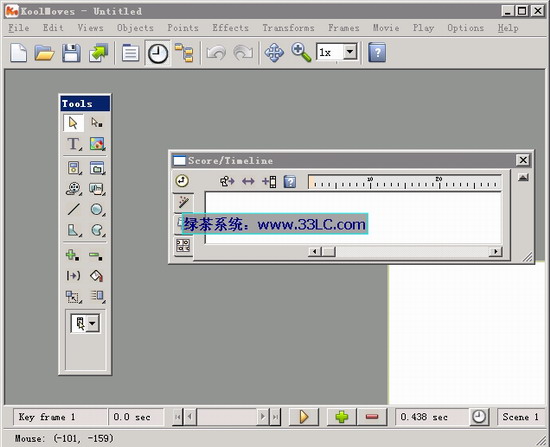Viewport: 550px width, 447px height.
Task: Click the green add point tool
Action: 73,255
